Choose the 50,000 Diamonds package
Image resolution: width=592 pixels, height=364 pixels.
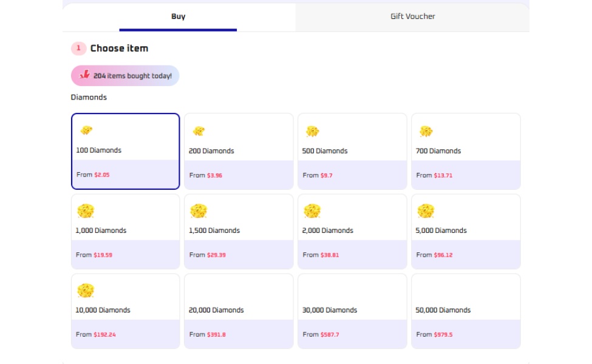466,311
